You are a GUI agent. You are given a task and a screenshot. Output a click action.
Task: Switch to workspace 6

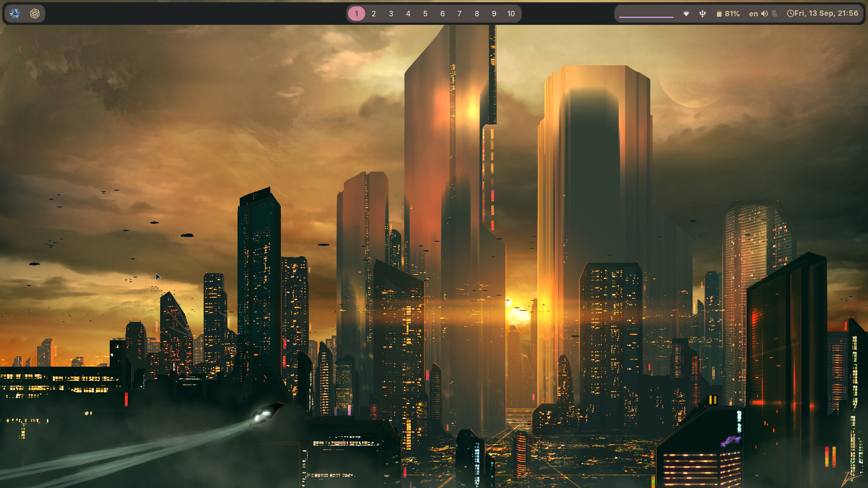click(x=443, y=14)
